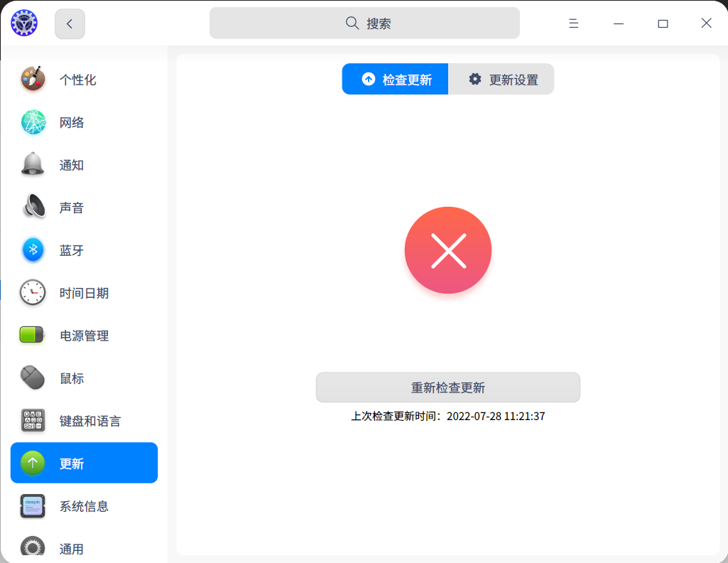Screen dimensions: 728x563
Task: Click the 声音 speaker icon
Action: tap(34, 205)
